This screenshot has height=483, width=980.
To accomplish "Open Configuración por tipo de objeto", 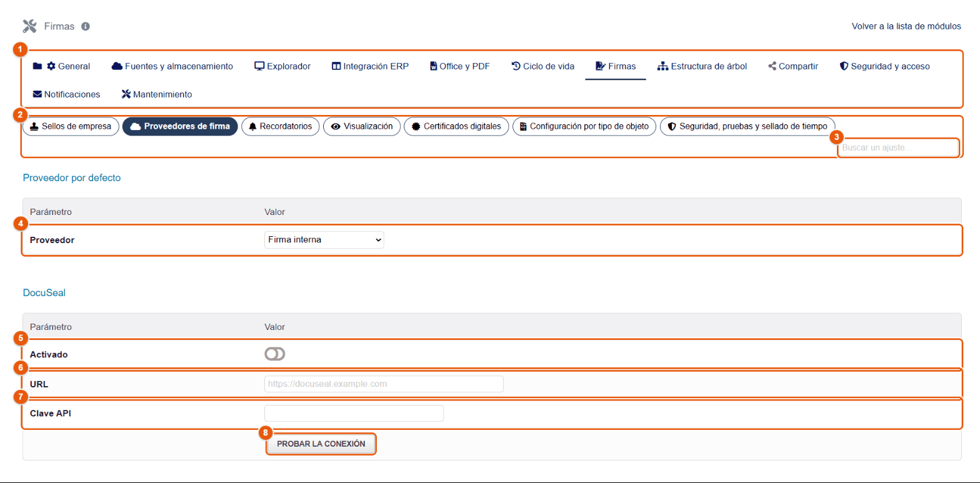I will pyautogui.click(x=584, y=126).
